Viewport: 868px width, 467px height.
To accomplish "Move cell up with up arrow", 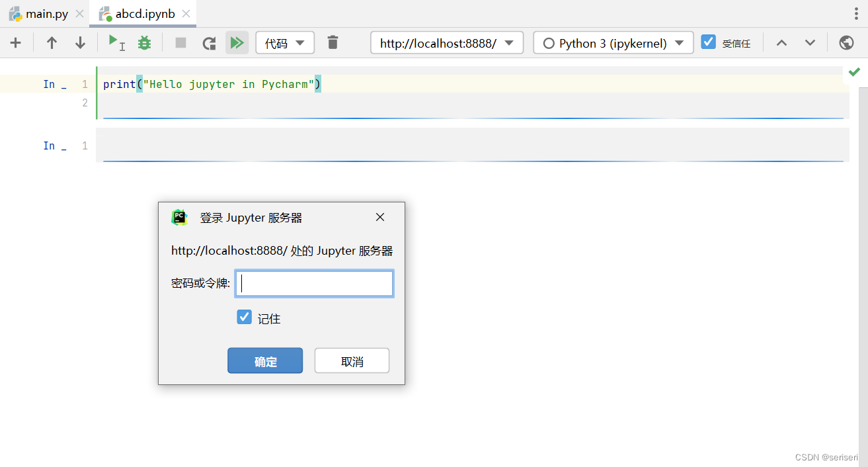I will coord(52,43).
